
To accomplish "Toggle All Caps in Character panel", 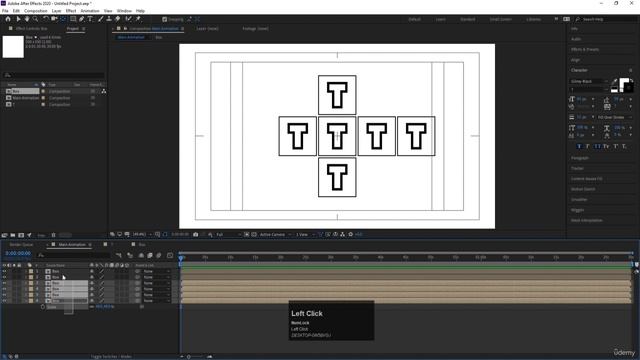I will coord(597,146).
